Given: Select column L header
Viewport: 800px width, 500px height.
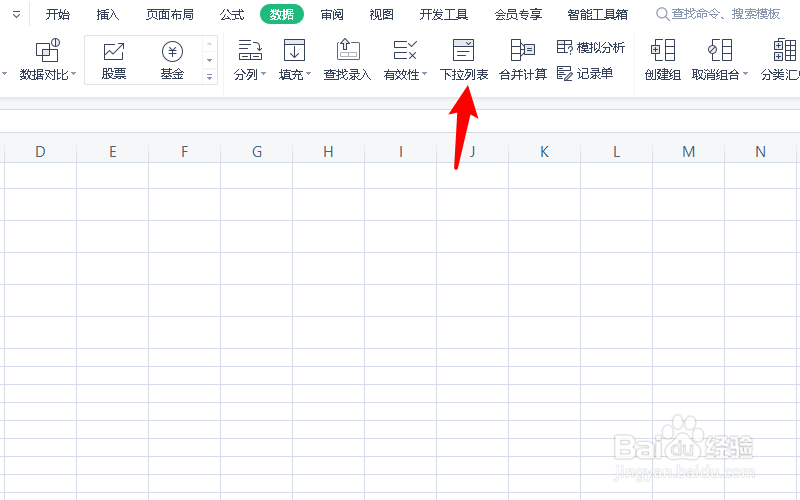Looking at the screenshot, I should pos(616,152).
